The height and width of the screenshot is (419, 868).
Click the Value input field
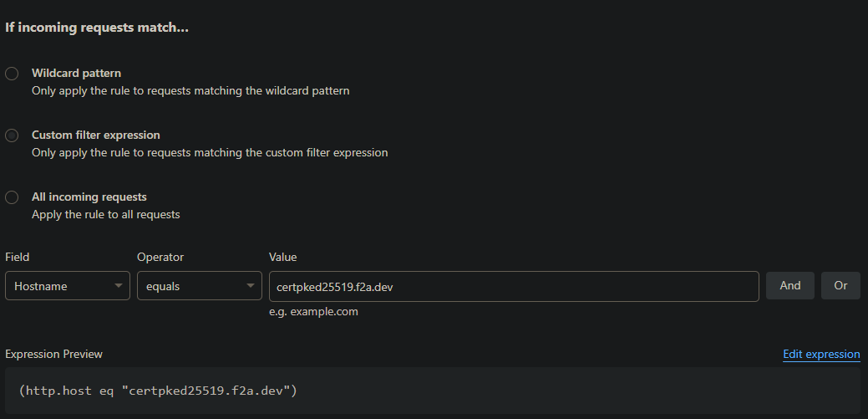click(x=513, y=286)
